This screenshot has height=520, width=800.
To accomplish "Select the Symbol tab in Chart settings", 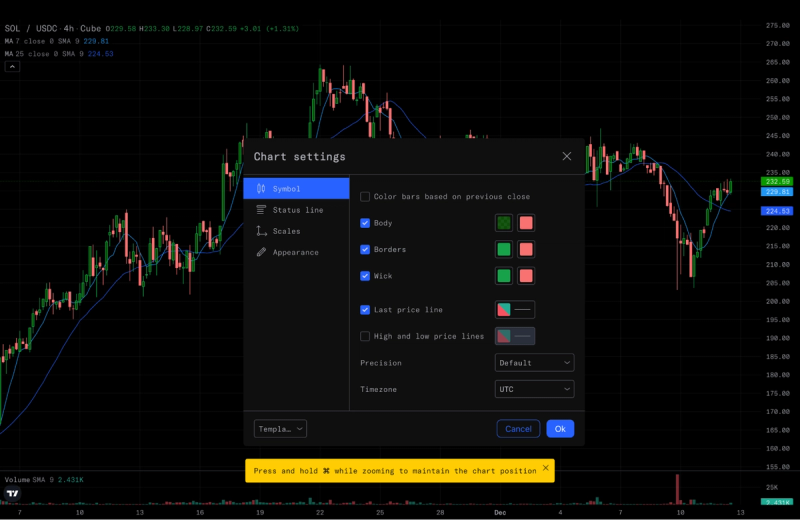I will point(296,189).
